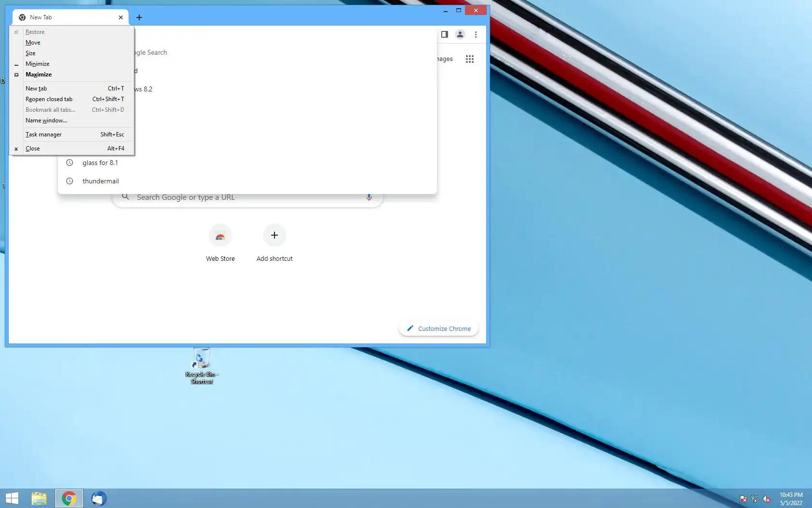Open Recycle Bin shortcut on desktop
The image size is (812, 508).
[202, 366]
